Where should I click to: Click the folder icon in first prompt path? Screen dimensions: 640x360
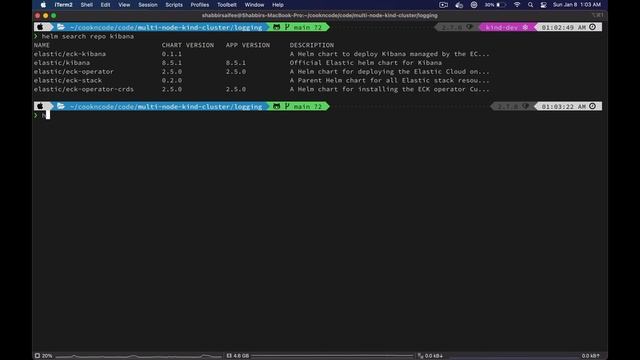pos(61,27)
